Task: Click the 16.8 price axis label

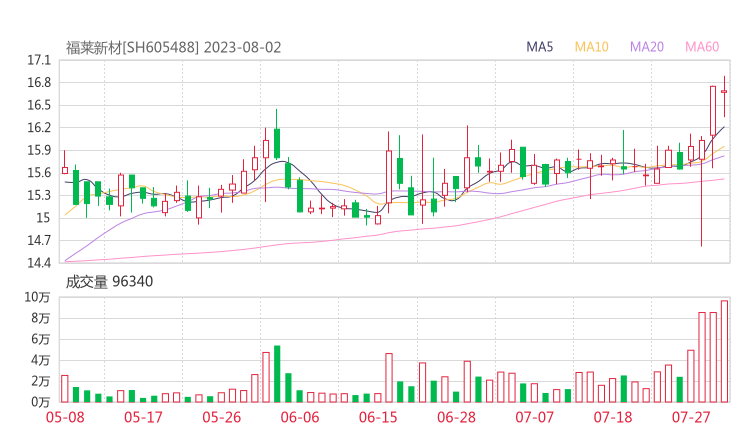Action: pyautogui.click(x=39, y=83)
